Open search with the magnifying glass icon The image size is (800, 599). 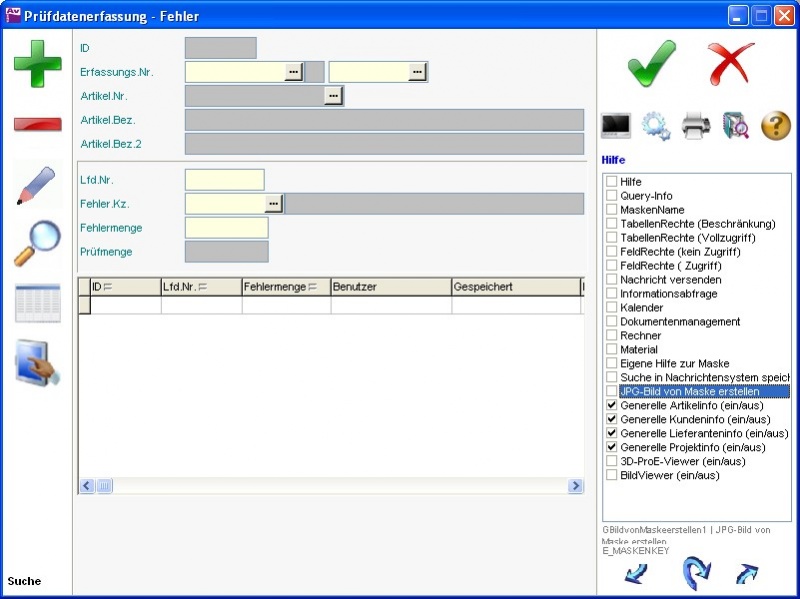point(37,244)
